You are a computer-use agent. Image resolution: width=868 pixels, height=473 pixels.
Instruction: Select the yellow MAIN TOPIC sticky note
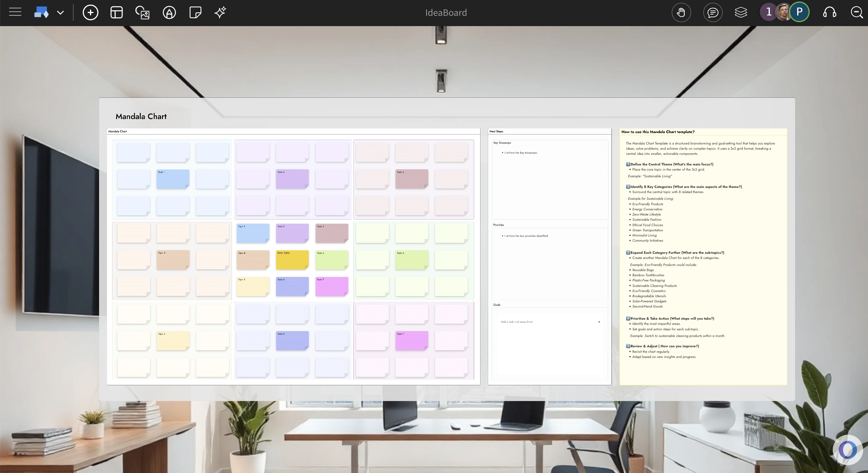pyautogui.click(x=292, y=260)
